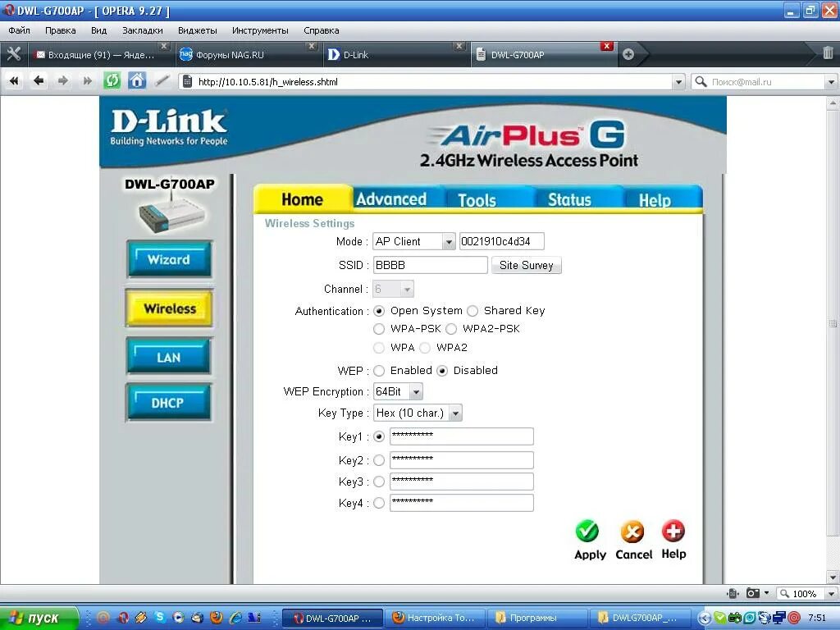The image size is (840, 630).
Task: Click the Apply green checkmark icon
Action: 587,531
